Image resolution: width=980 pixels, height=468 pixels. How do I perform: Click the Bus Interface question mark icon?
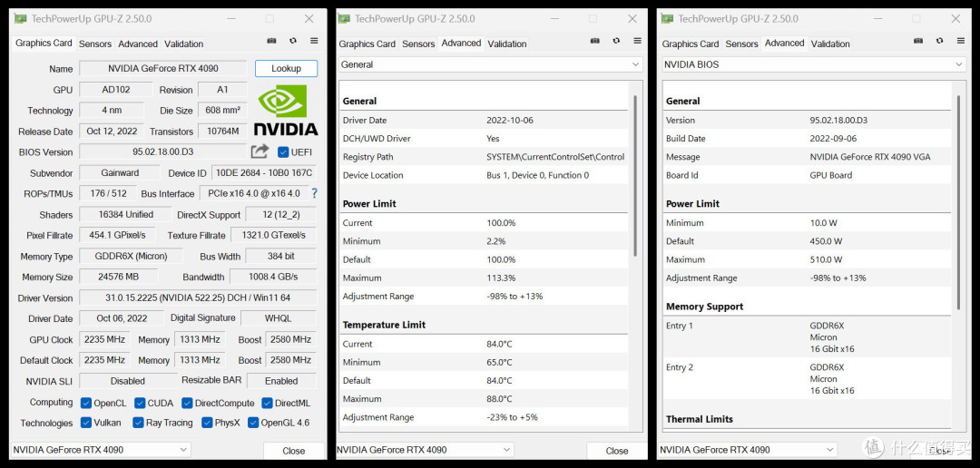(314, 194)
